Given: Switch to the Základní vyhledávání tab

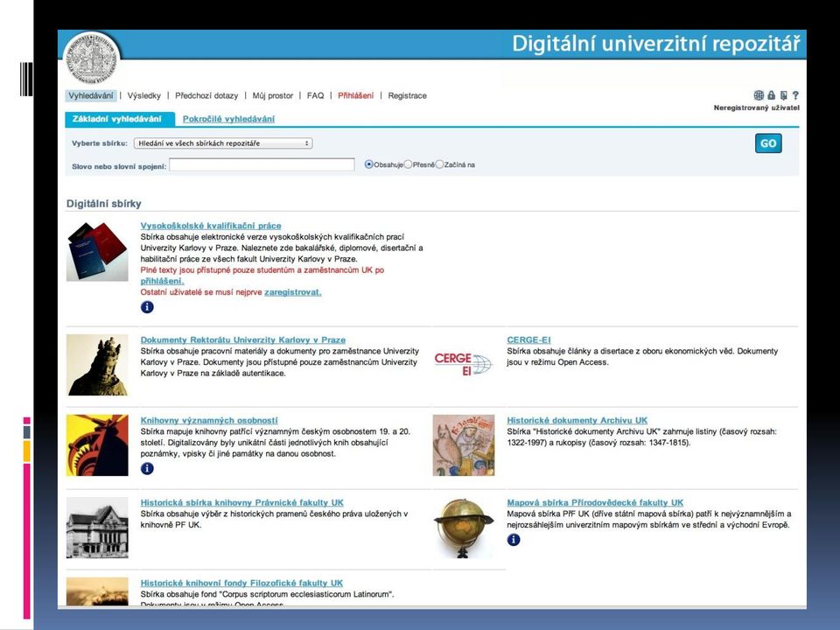Looking at the screenshot, I should 120,119.
